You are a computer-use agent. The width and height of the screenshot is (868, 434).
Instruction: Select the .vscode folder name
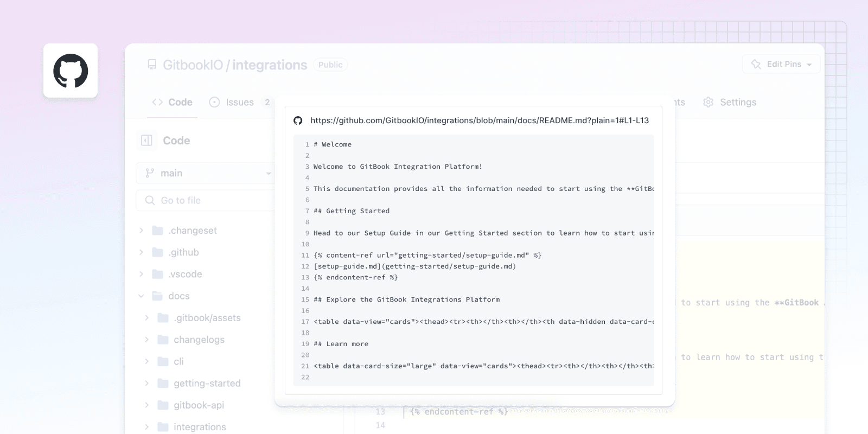point(185,274)
